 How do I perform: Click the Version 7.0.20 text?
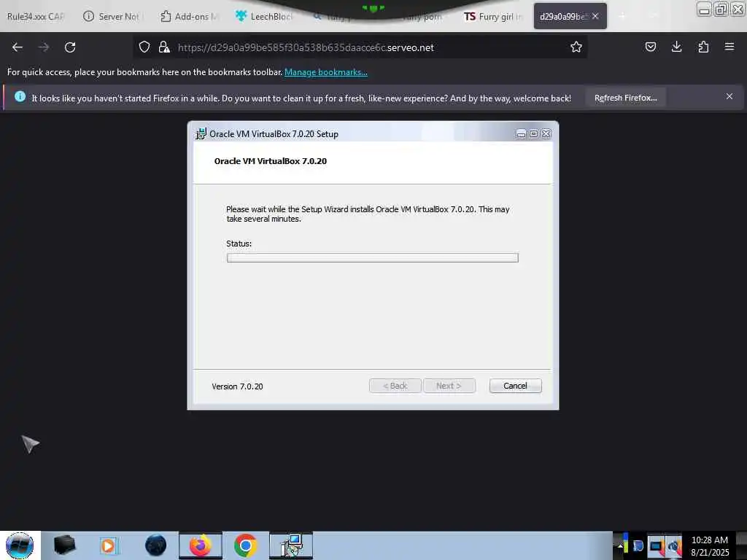237,386
